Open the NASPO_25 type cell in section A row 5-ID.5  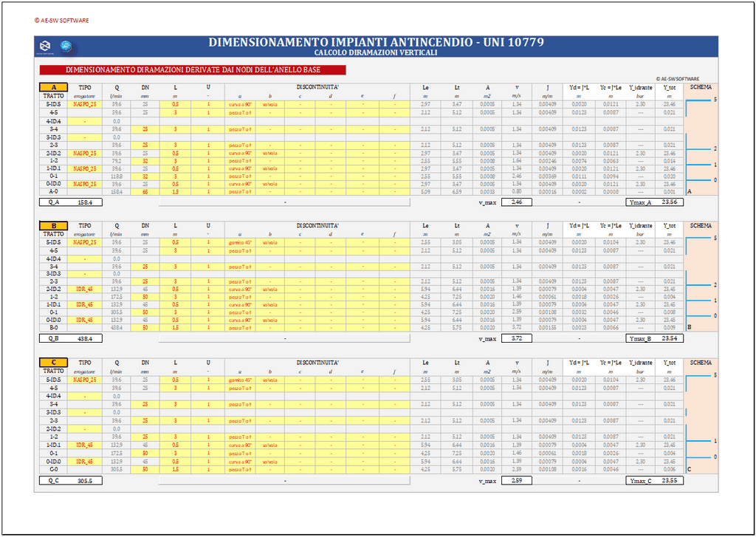point(85,105)
